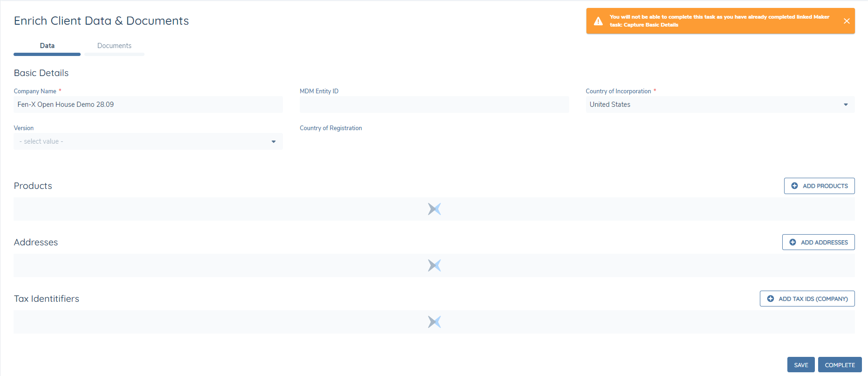Viewport: 868px width, 376px height.
Task: Click the orange notification message text
Action: 719,21
